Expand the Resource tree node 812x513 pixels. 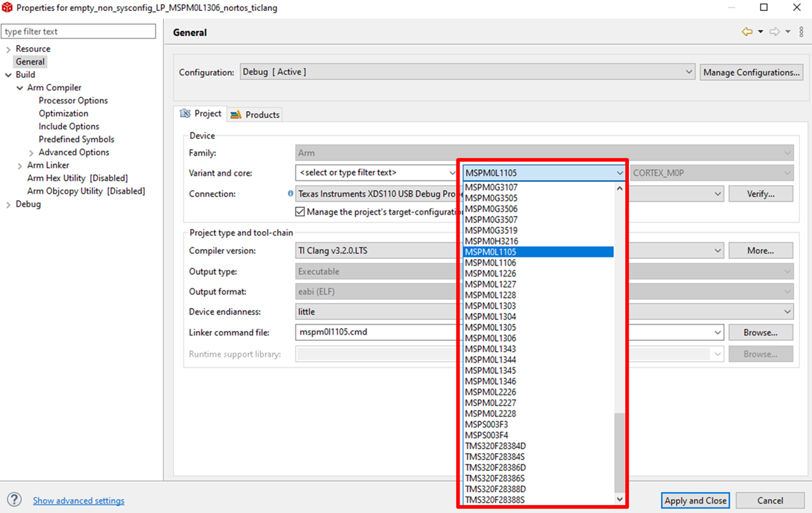point(9,49)
